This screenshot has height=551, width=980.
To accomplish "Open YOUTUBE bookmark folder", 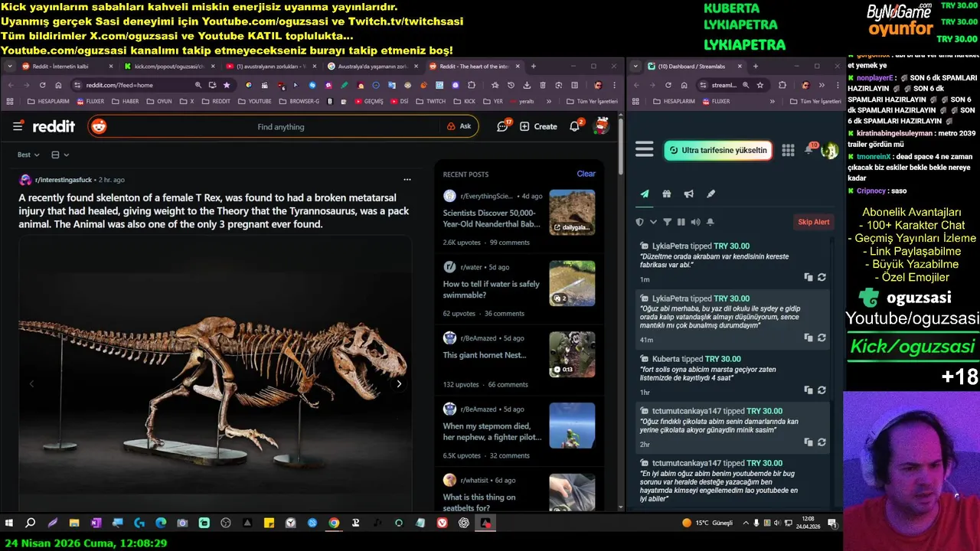I will 254,101.
